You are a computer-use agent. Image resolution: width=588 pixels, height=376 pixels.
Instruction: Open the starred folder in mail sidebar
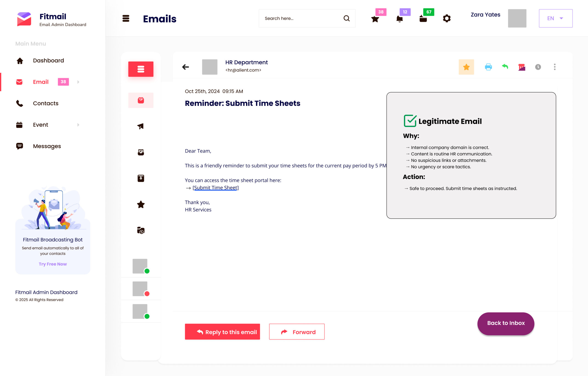141,204
